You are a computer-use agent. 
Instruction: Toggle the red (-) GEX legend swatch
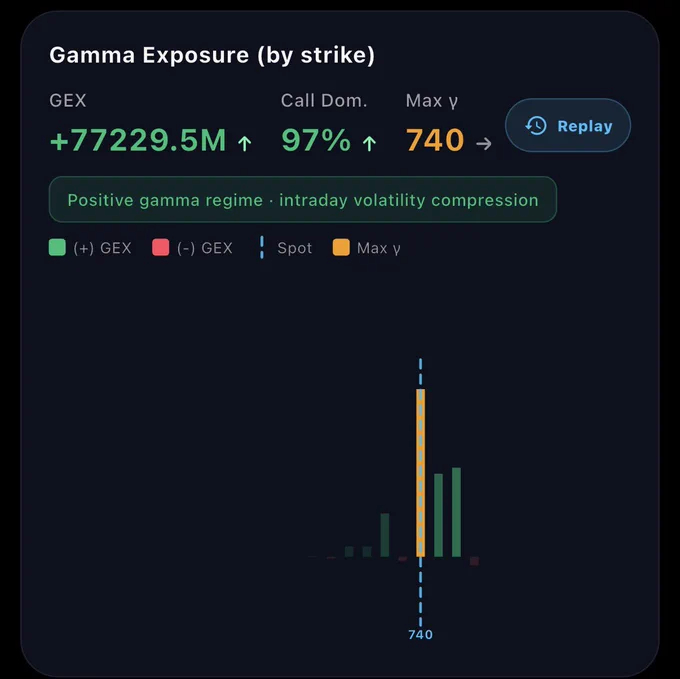pos(160,248)
